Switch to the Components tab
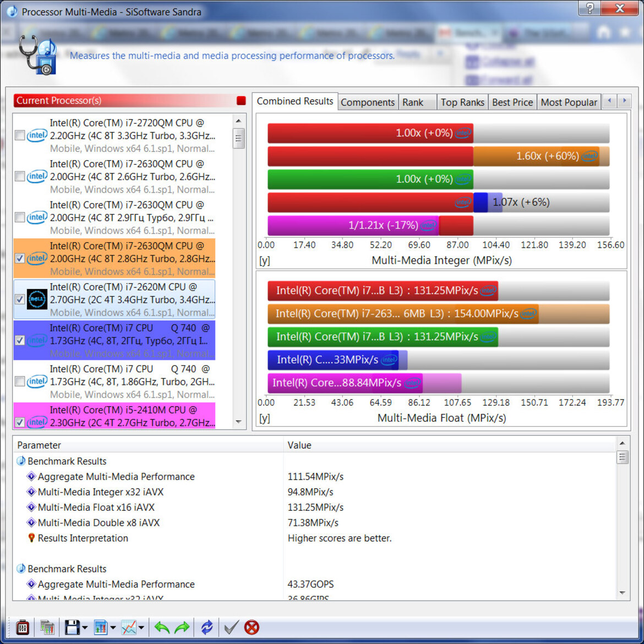644x644 pixels. click(x=368, y=102)
